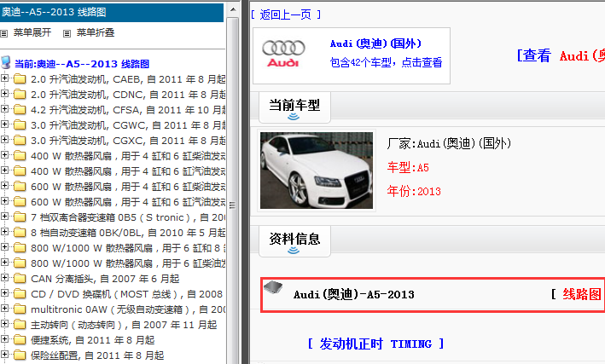
Task: Click the red 年份:2013 text
Action: coord(414,191)
